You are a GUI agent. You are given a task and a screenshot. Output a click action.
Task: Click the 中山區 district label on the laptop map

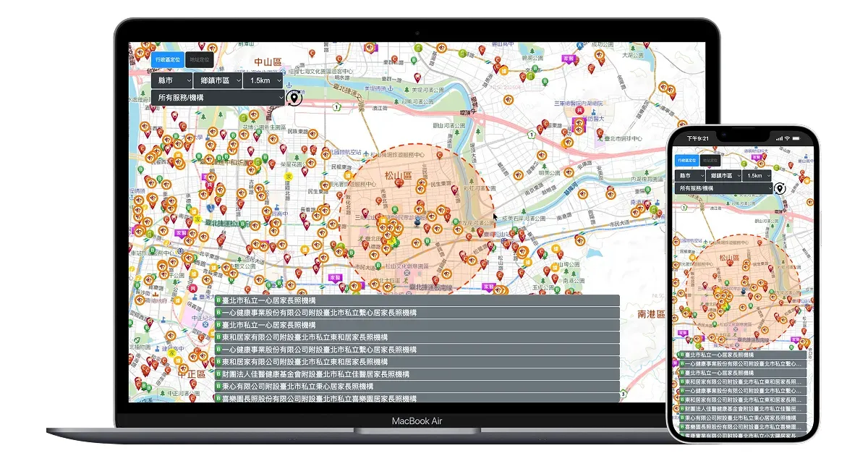tap(267, 63)
